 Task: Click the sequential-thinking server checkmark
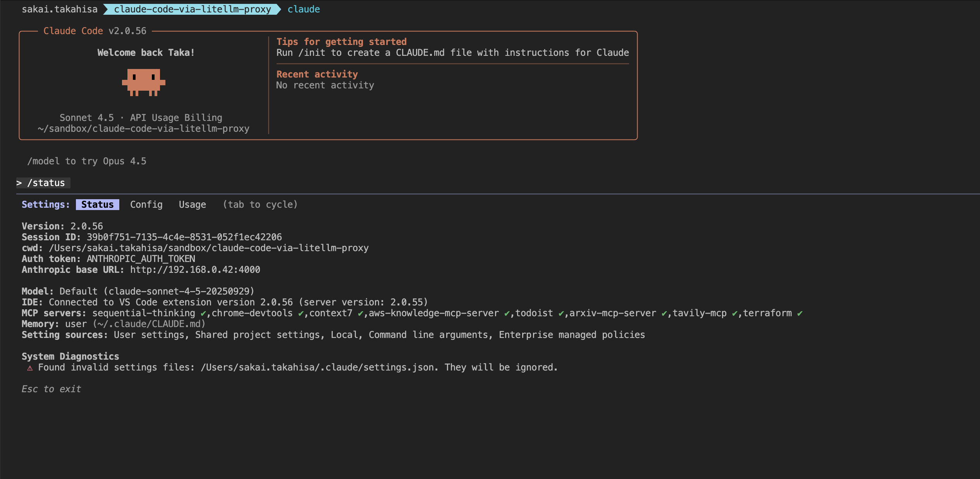(203, 313)
